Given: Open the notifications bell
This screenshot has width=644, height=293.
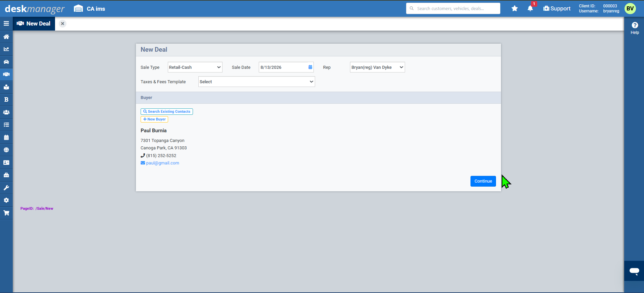Looking at the screenshot, I should pyautogui.click(x=530, y=8).
